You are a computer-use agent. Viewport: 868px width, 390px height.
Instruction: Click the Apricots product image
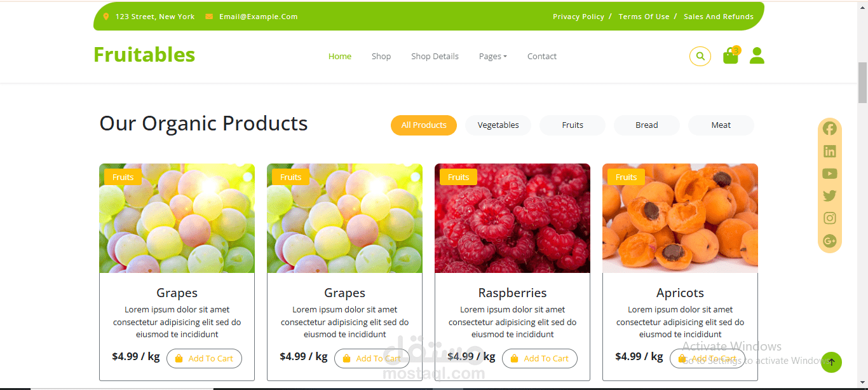click(x=680, y=218)
